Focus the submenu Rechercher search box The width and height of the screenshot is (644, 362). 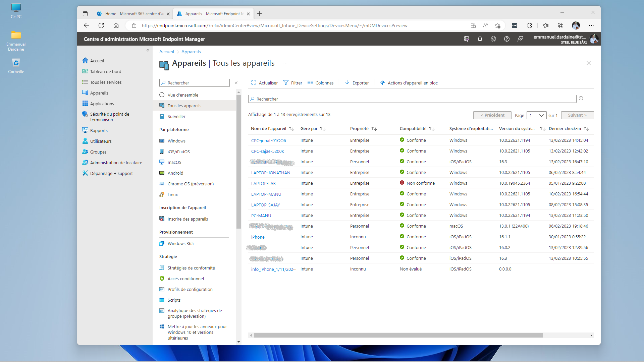coord(195,83)
